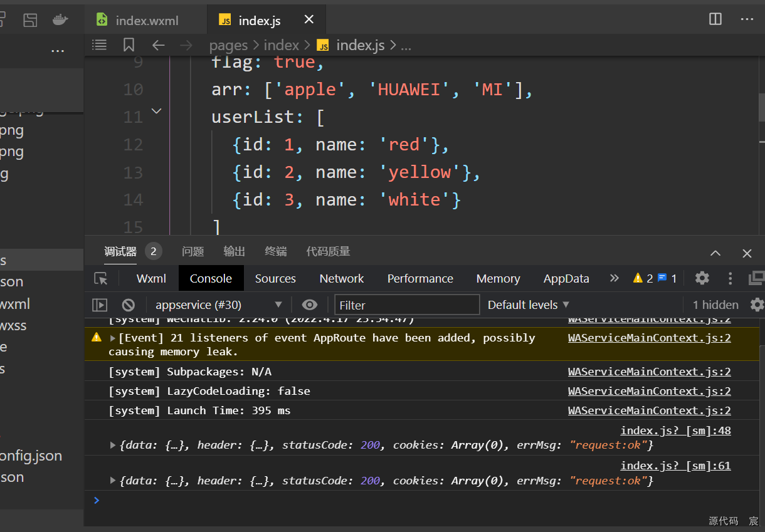Click the bookmark icon in the breadcrumb bar
765x532 pixels.
pos(129,44)
